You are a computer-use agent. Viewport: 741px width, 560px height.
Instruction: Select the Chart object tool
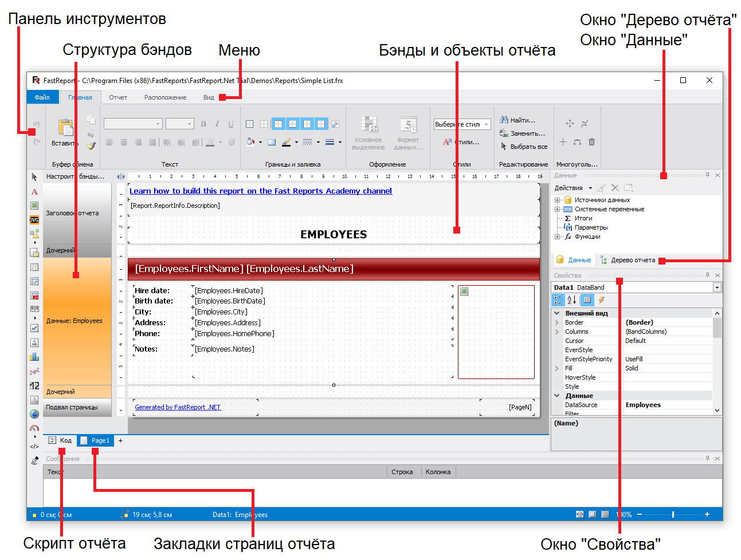click(34, 357)
